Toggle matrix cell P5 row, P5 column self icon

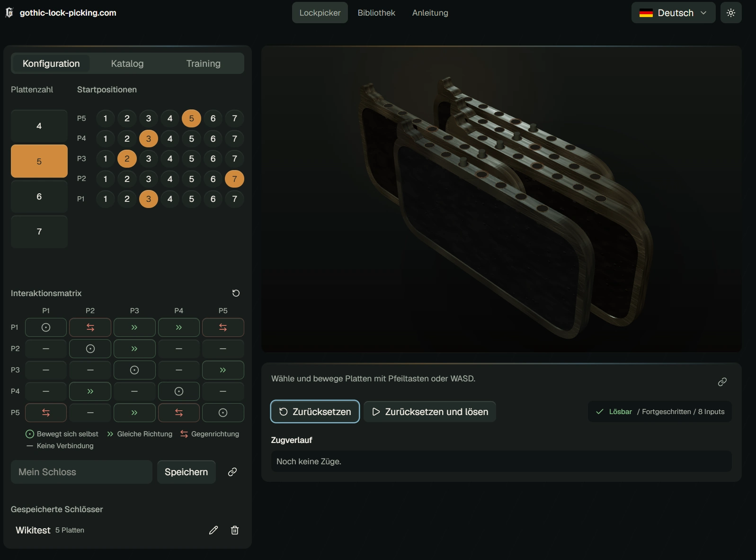tap(223, 413)
